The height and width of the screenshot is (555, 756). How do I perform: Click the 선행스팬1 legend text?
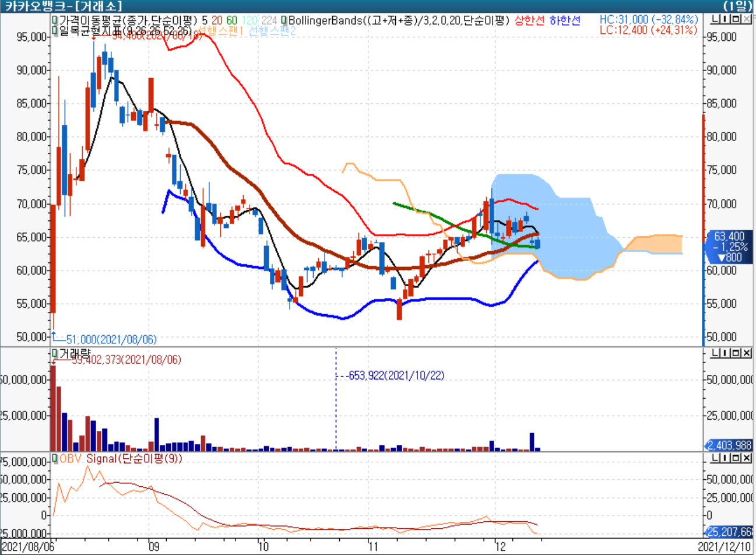coord(220,31)
